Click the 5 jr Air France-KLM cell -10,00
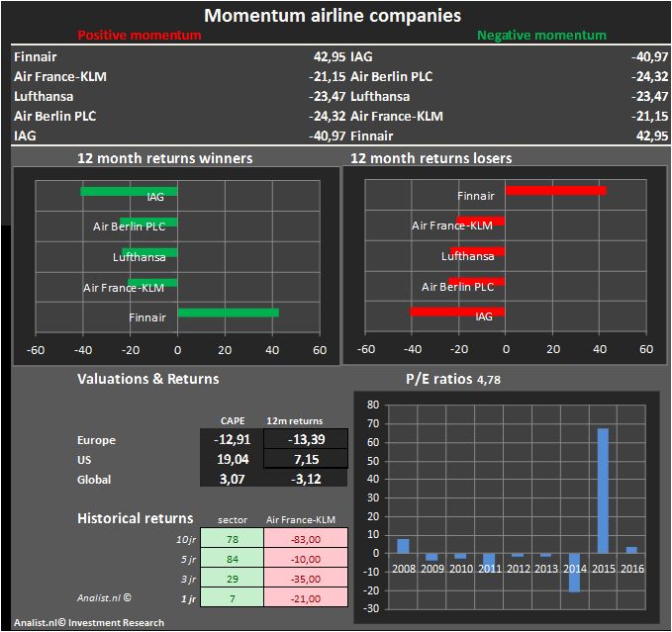The image size is (672, 632). [x=306, y=559]
